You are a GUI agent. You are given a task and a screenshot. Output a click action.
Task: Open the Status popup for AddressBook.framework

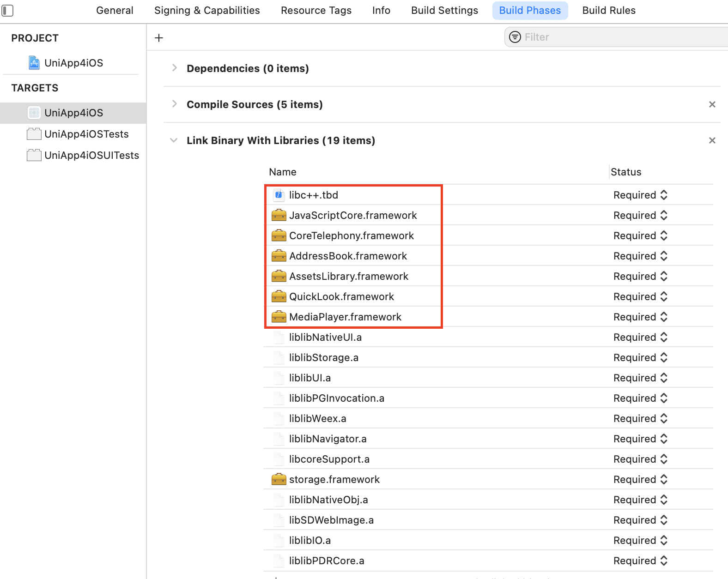coord(640,256)
